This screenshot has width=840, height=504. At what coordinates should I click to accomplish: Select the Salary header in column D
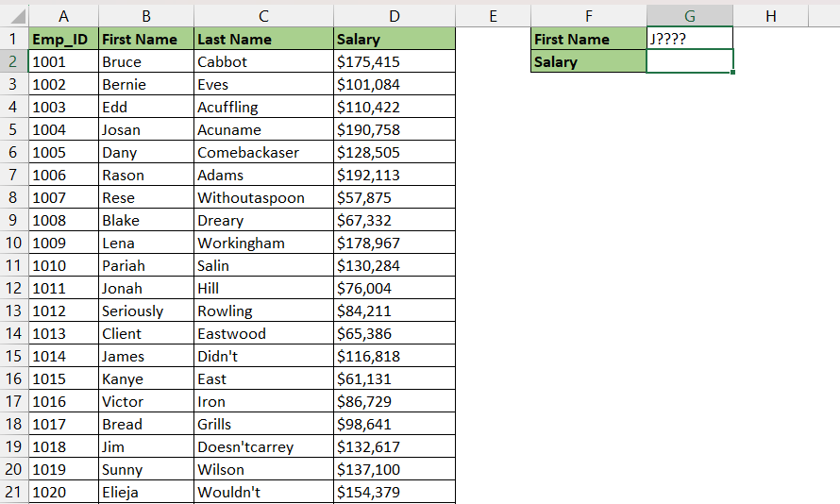coord(395,39)
